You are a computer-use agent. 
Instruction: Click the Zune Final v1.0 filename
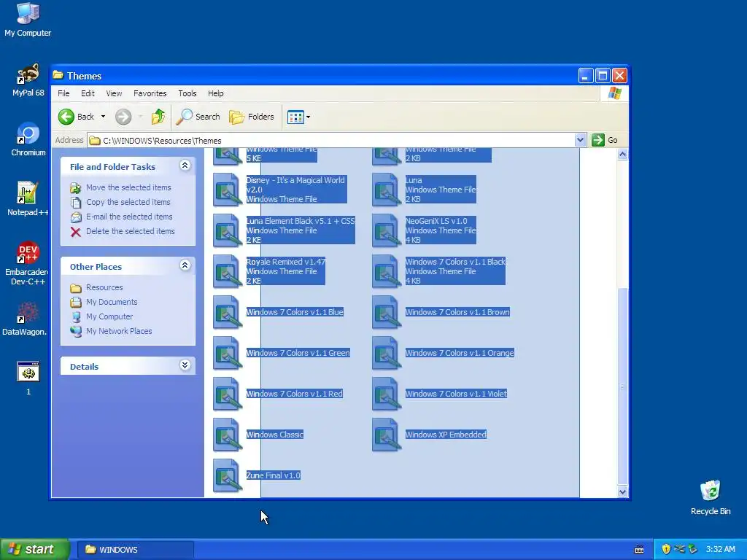[273, 475]
